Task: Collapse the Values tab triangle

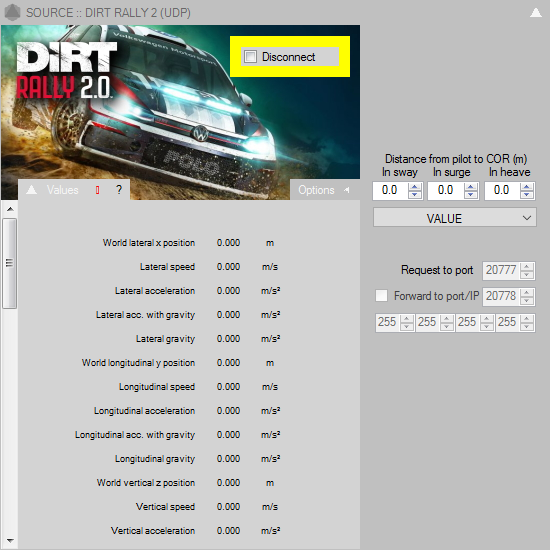Action: (32, 190)
